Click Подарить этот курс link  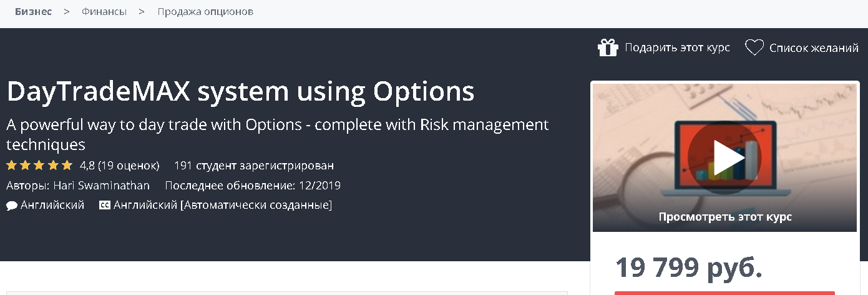click(677, 47)
